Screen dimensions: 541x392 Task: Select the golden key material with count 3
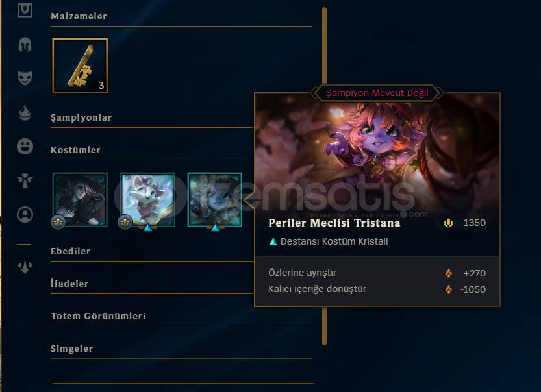80,66
